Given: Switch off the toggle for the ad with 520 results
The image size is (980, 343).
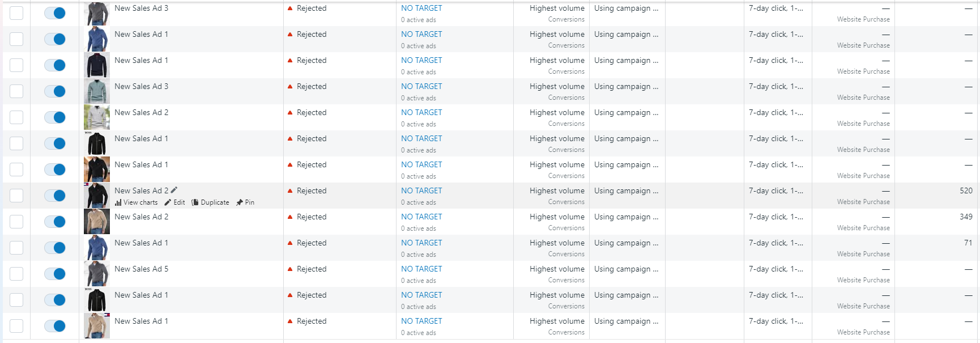Looking at the screenshot, I should [55, 196].
